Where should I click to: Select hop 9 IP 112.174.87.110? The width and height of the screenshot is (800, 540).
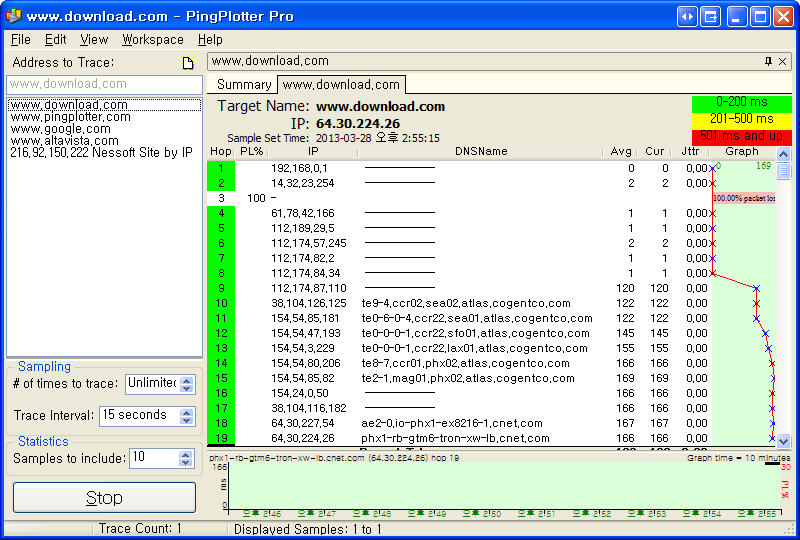point(309,288)
